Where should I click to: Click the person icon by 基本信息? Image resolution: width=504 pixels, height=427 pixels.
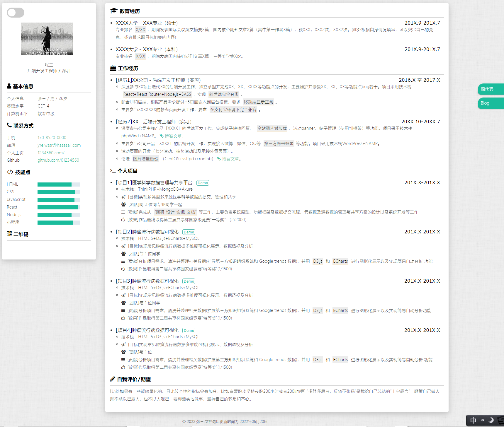9,86
